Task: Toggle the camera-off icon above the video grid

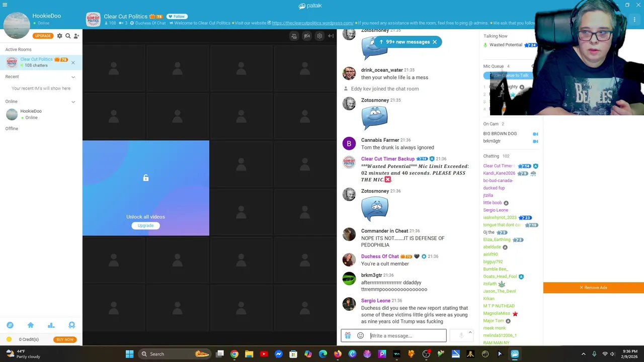Action: pos(307,36)
